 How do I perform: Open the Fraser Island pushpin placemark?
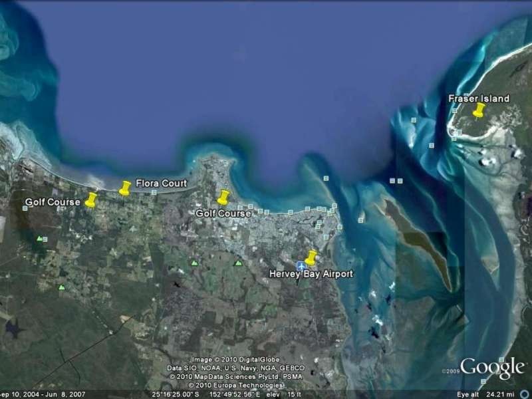479,112
